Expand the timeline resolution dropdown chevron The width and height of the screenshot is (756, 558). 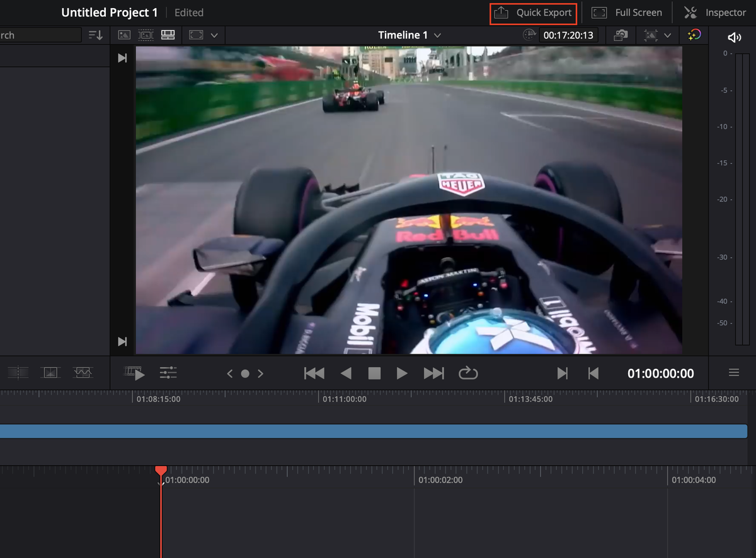[668, 35]
